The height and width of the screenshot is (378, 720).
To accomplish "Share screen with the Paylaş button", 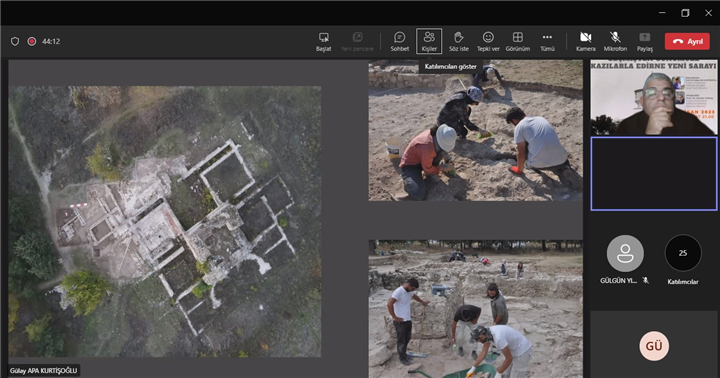I will 644,41.
